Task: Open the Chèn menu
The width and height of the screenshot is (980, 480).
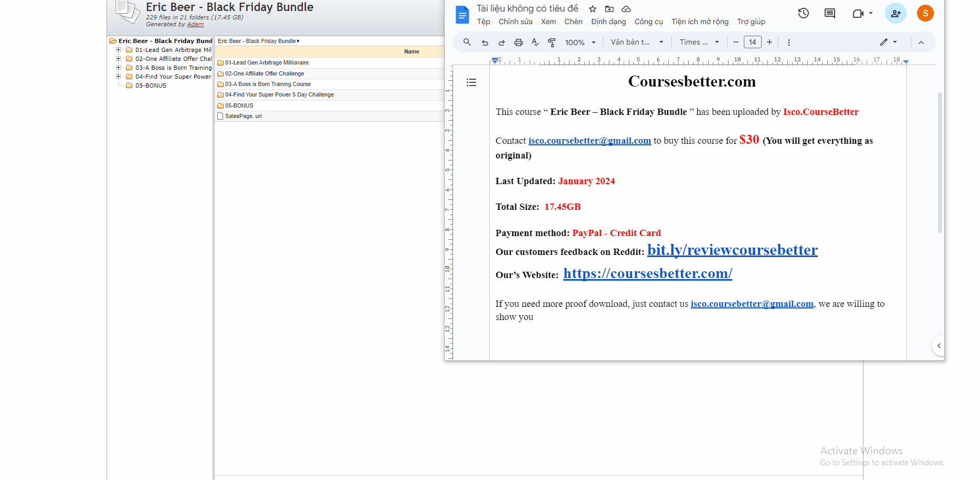Action: tap(573, 22)
